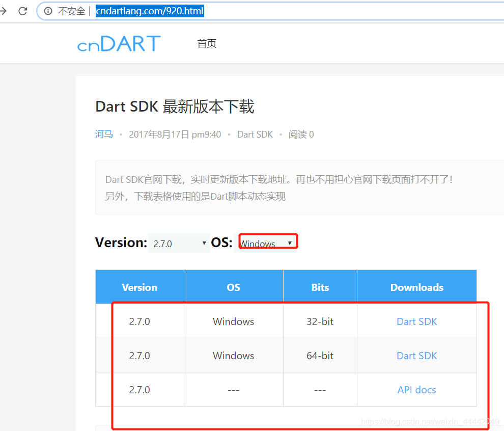504x431 pixels.
Task: Select Windows cell in the 64-bit row
Action: pyautogui.click(x=233, y=356)
